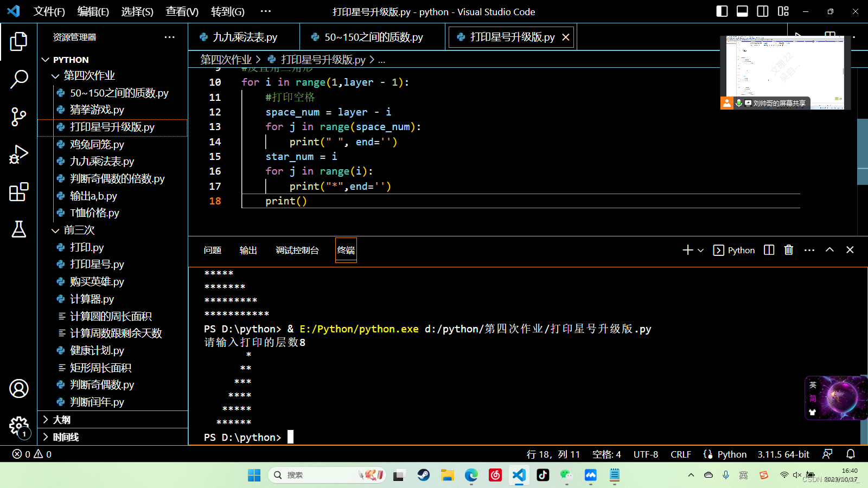Open the hidden menus ellipsis in menu bar
The height and width of the screenshot is (488, 868).
[266, 11]
